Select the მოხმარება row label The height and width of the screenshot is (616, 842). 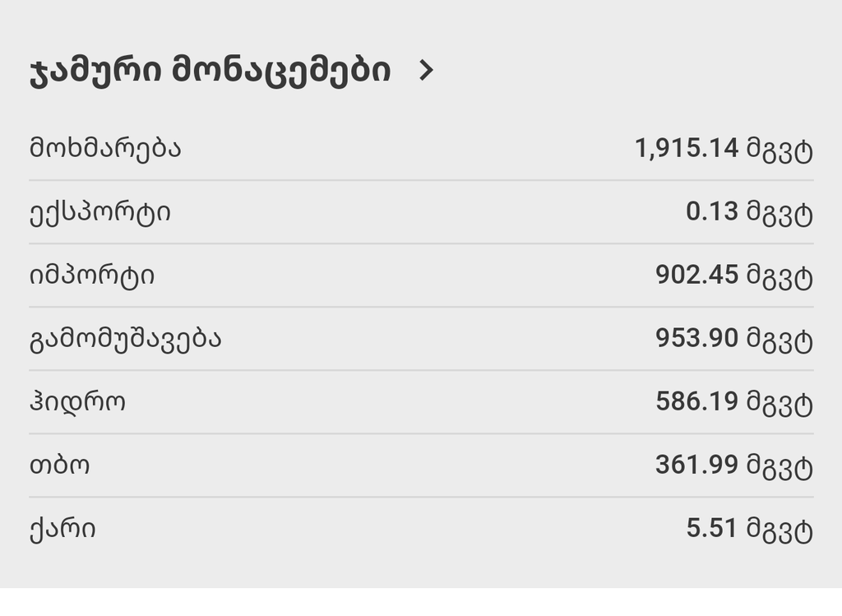click(105, 148)
